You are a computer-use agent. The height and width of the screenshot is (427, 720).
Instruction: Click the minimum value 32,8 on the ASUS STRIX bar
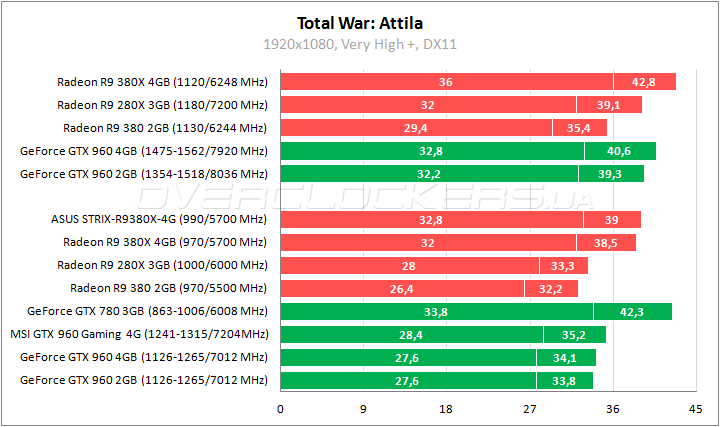pyautogui.click(x=431, y=219)
